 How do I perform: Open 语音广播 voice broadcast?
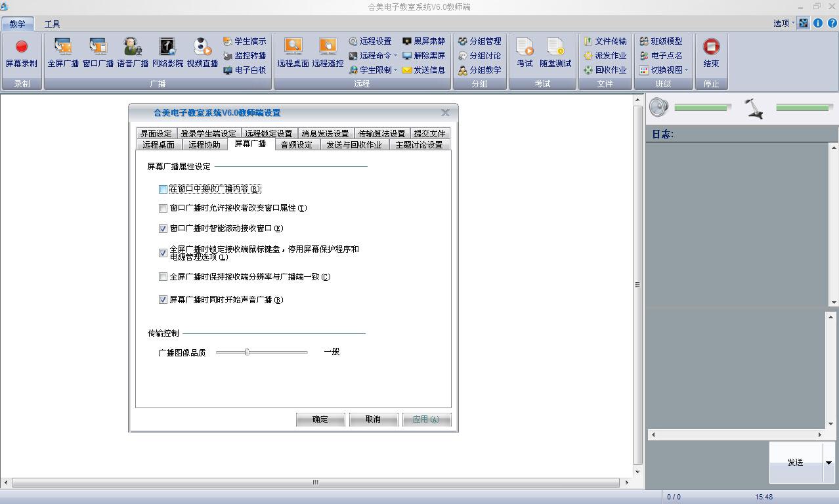click(133, 47)
